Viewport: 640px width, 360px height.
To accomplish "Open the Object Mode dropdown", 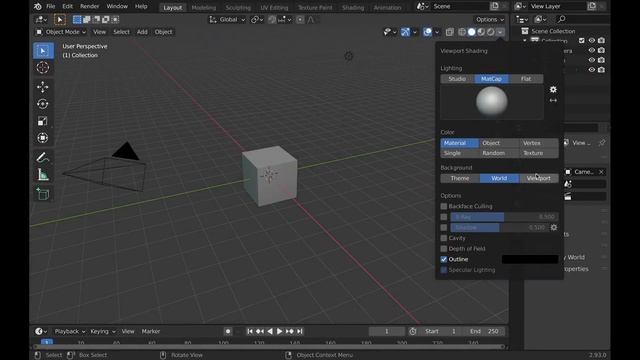I will [x=61, y=32].
